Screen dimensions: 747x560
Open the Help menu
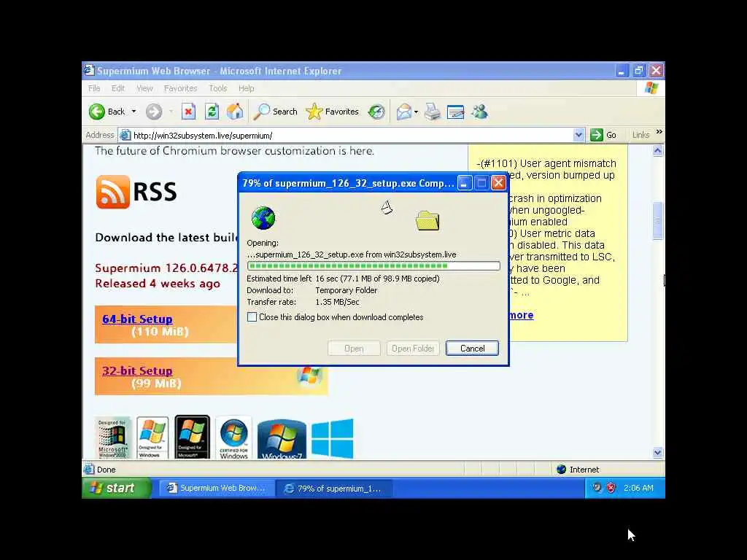coord(247,88)
